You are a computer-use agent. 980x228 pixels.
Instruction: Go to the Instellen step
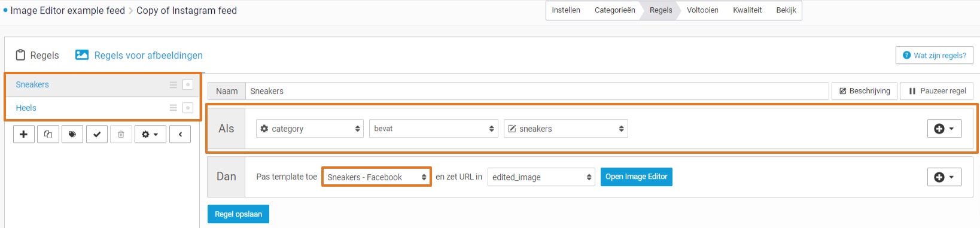point(566,10)
